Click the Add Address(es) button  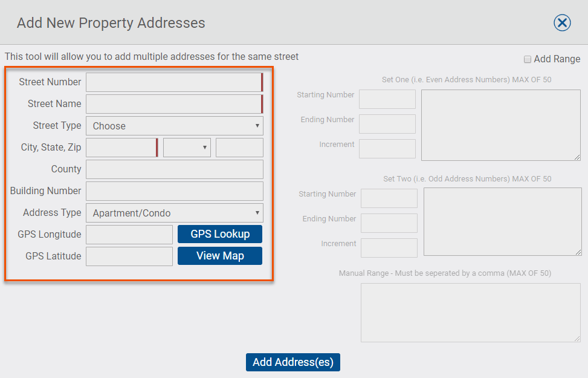[x=292, y=362]
